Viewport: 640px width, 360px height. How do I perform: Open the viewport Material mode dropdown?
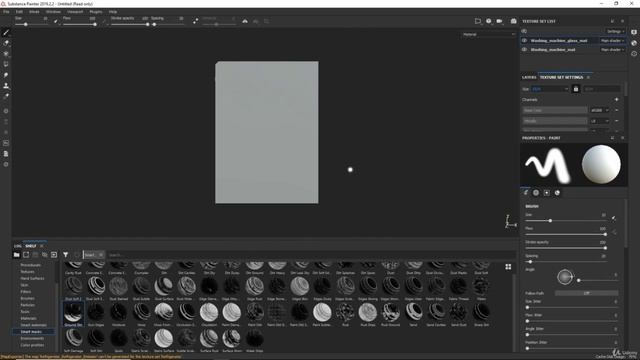[x=489, y=34]
